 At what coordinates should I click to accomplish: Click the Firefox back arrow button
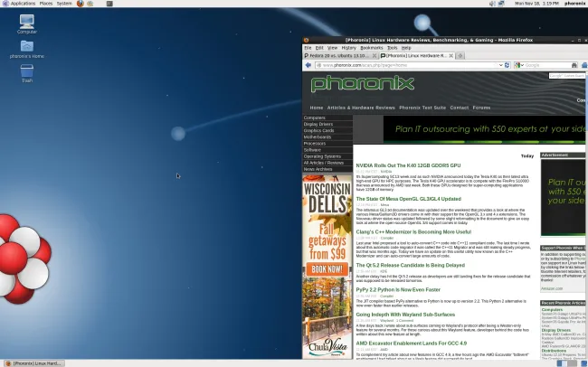pyautogui.click(x=308, y=65)
